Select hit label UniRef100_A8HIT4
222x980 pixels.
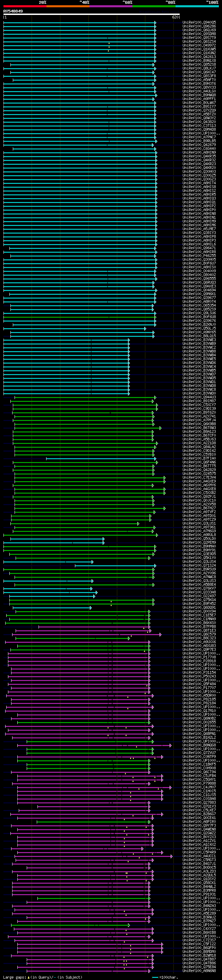tap(199, 183)
